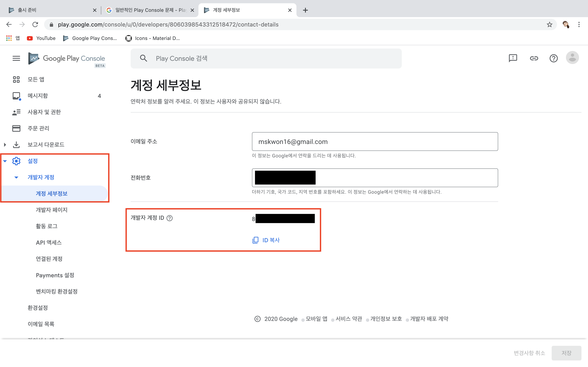Bookmark page with star icon

click(x=549, y=24)
